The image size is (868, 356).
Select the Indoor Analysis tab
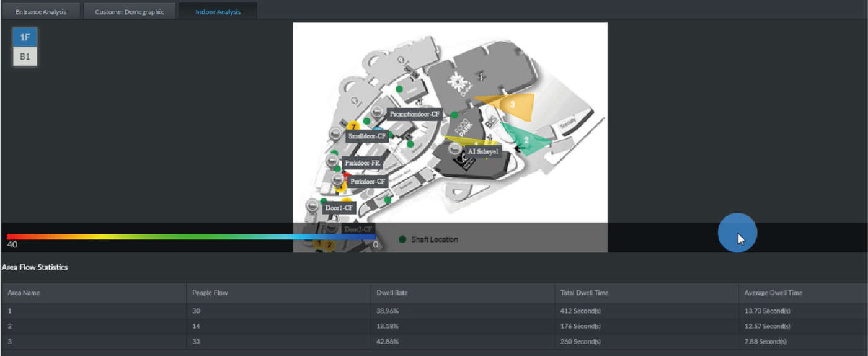(x=218, y=12)
